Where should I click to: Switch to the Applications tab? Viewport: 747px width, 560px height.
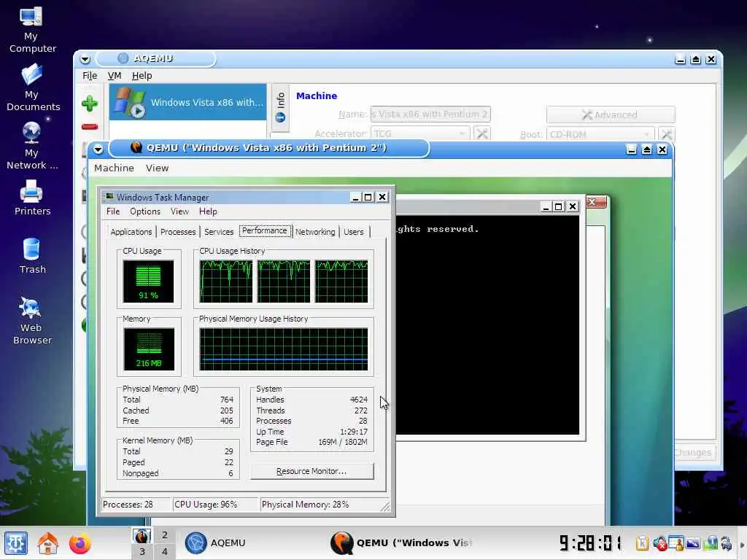coord(131,232)
